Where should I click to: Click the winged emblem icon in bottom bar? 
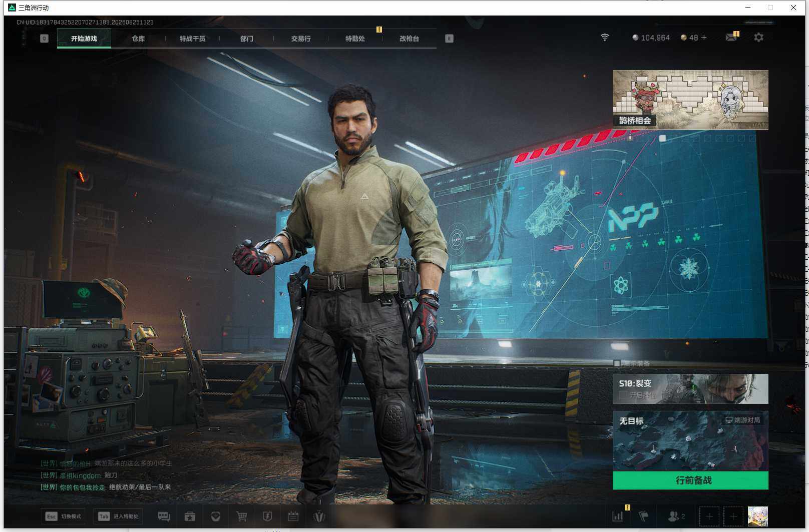(319, 516)
